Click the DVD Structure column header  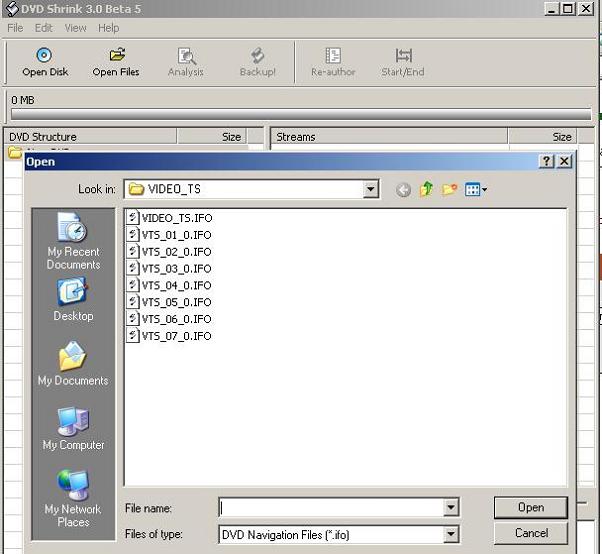click(x=90, y=137)
